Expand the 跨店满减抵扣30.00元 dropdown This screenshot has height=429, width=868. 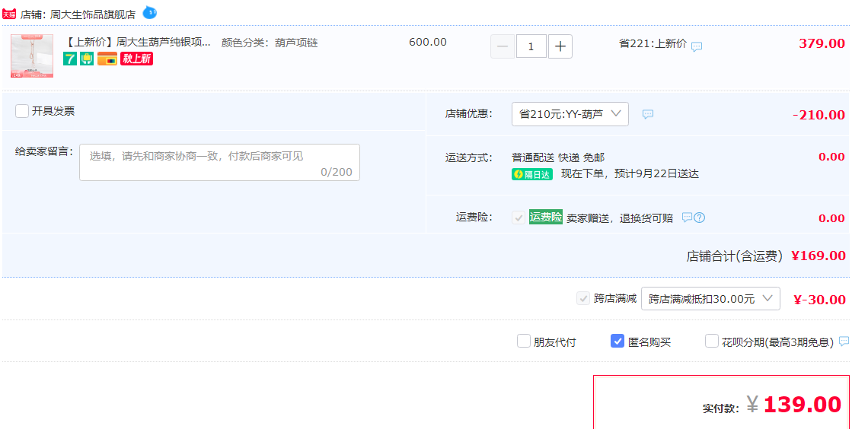pos(711,298)
